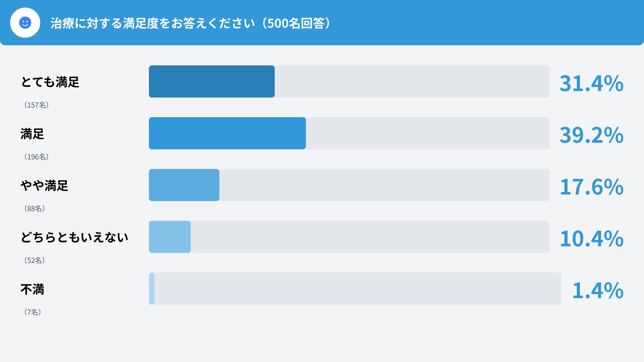This screenshot has width=644, height=362.
Task: Click the 満足 row label
Action: [x=32, y=134]
